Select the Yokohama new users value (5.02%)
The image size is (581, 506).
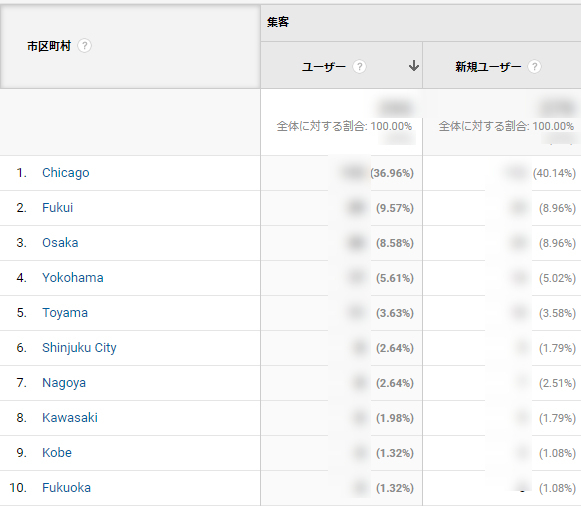557,278
